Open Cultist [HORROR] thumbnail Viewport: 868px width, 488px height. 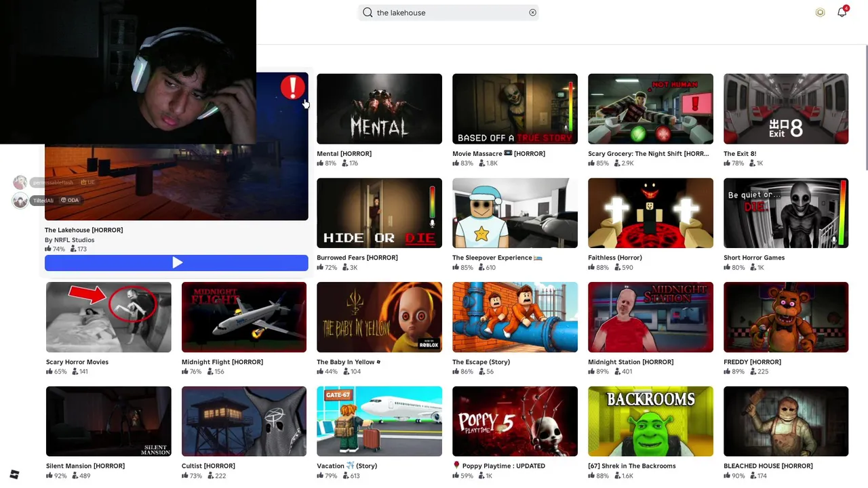(x=244, y=421)
